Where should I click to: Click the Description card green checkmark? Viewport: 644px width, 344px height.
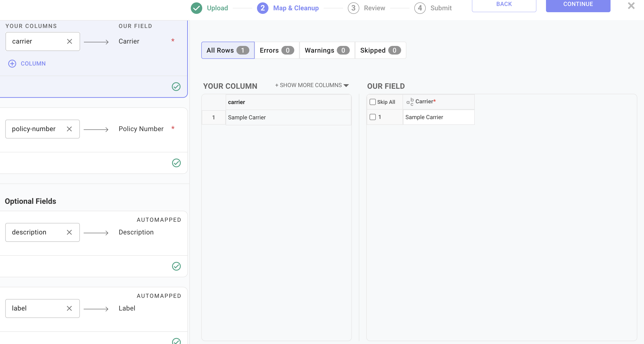[176, 266]
